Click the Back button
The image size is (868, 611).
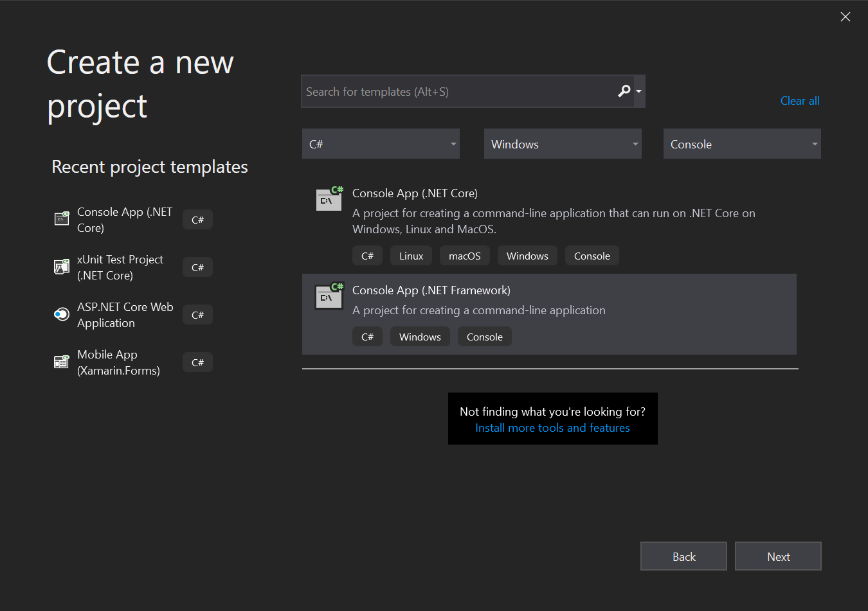[683, 556]
